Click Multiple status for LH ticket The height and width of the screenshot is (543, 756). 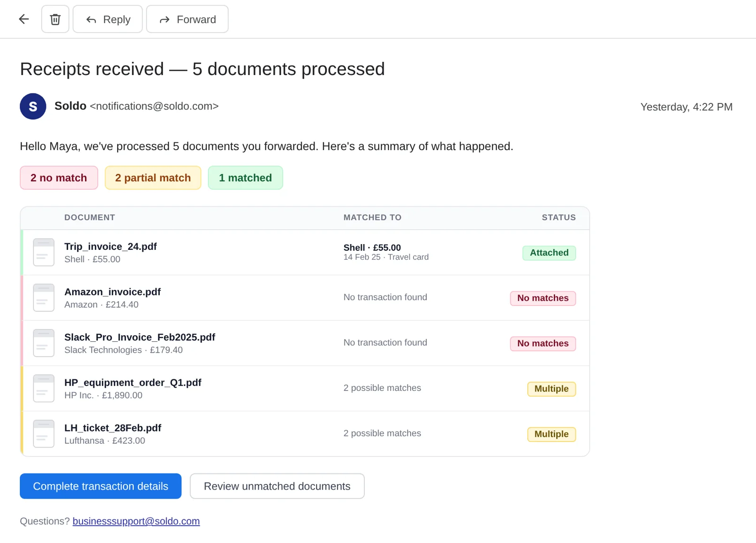point(551,434)
